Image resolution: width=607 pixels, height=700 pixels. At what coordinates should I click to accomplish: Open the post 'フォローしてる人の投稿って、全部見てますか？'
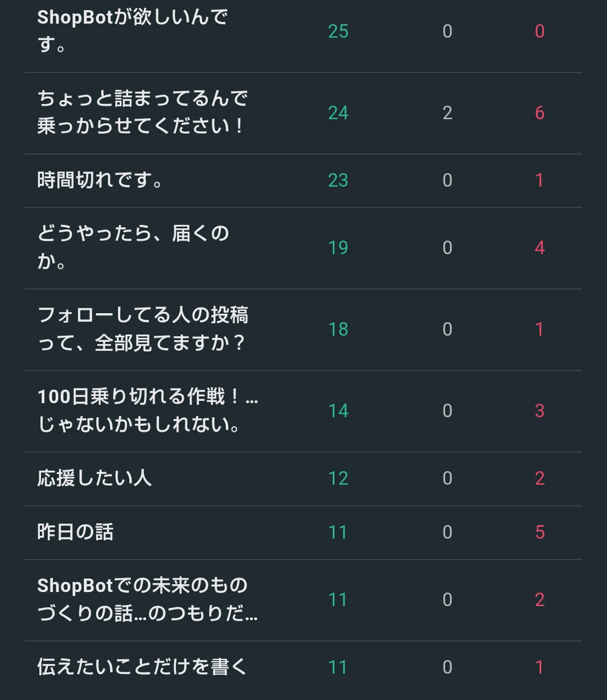click(143, 329)
